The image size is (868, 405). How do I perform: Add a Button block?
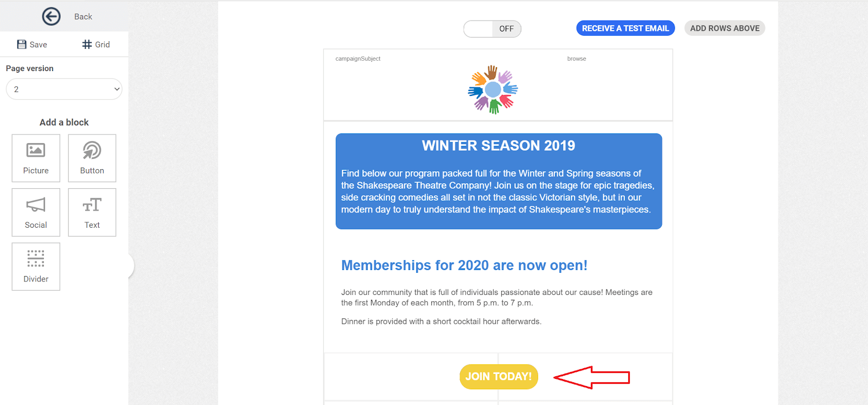tap(92, 158)
